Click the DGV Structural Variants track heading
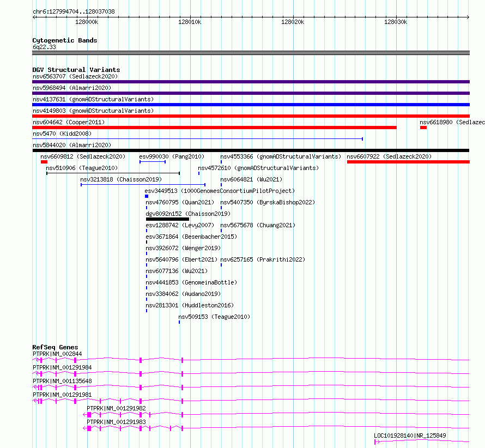 click(76, 70)
